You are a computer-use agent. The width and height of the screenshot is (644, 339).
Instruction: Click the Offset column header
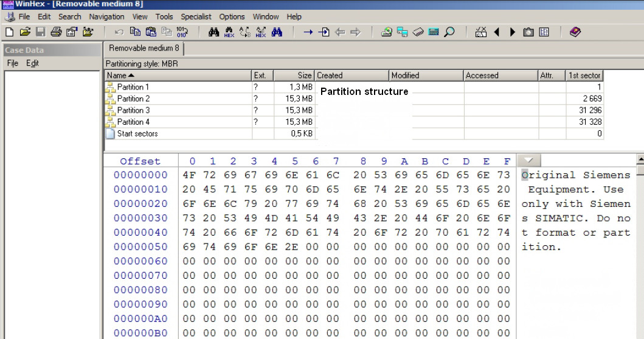click(140, 161)
